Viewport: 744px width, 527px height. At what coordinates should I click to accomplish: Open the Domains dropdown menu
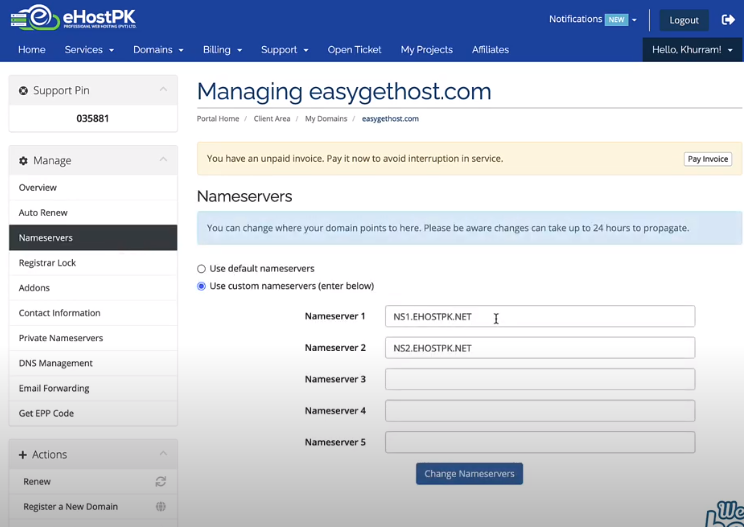pos(158,49)
